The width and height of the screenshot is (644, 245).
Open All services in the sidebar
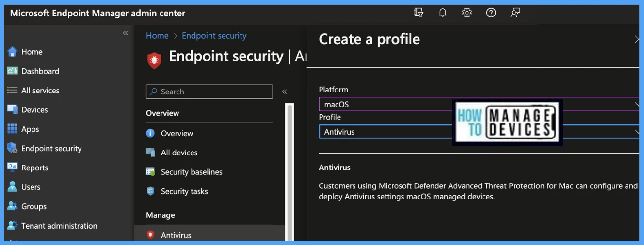click(x=40, y=91)
